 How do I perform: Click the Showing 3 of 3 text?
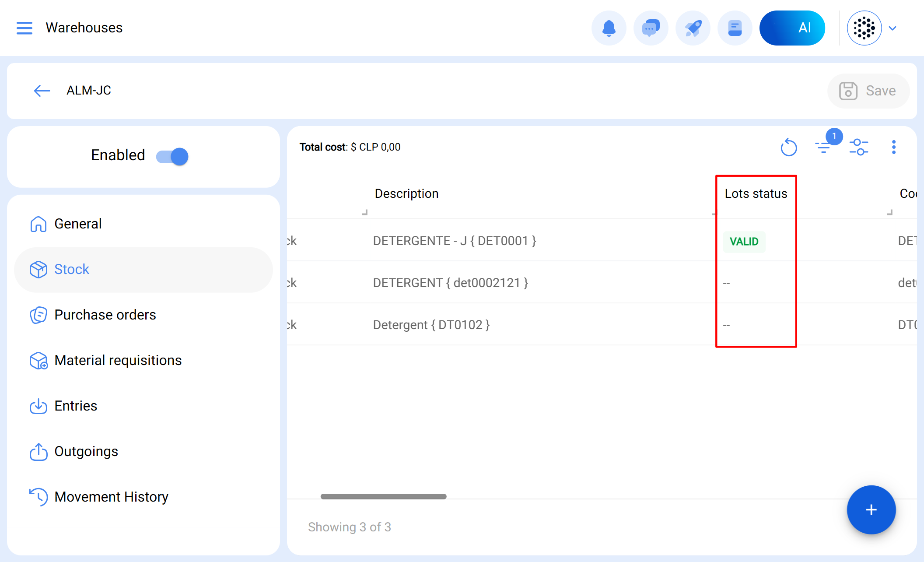[350, 527]
